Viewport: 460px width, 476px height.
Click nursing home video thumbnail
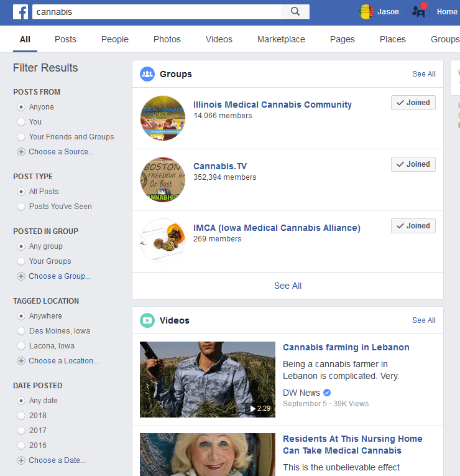pyautogui.click(x=208, y=454)
